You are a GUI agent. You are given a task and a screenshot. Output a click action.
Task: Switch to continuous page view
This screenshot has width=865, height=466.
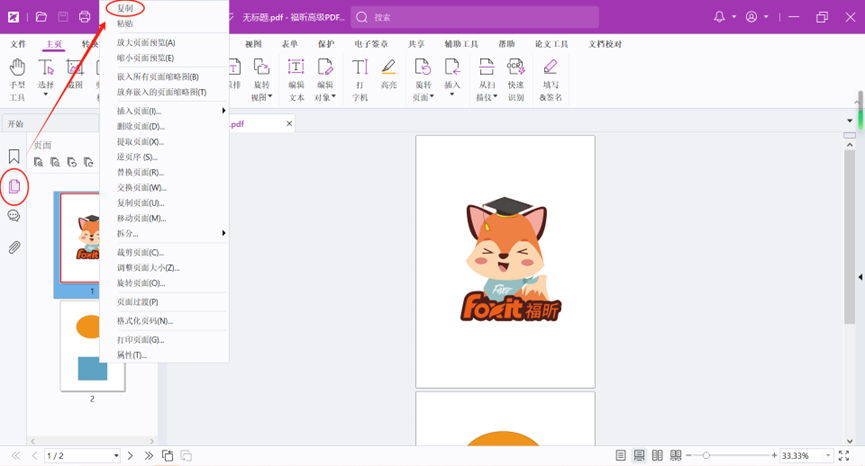[639, 456]
